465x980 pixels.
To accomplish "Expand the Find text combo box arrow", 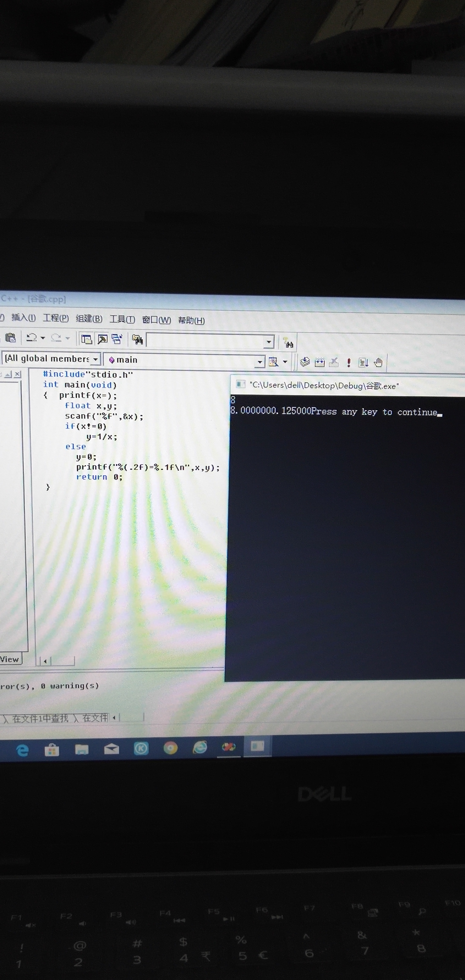I will pos(269,342).
